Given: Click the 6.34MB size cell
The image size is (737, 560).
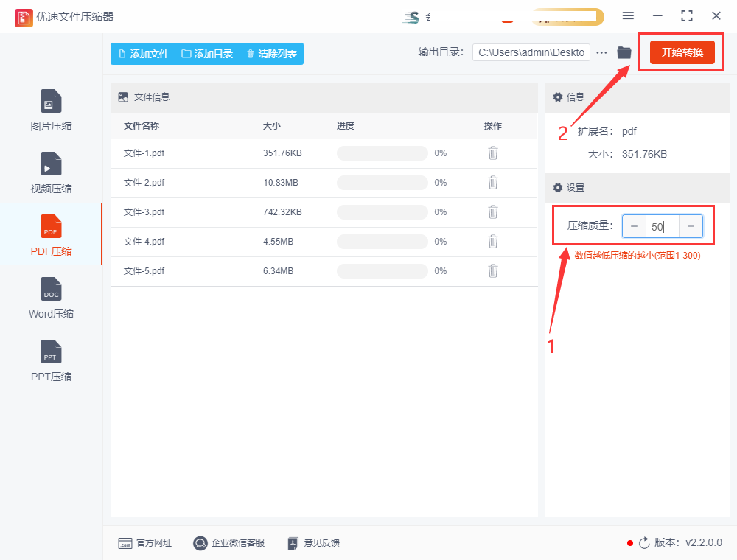Looking at the screenshot, I should 279,271.
